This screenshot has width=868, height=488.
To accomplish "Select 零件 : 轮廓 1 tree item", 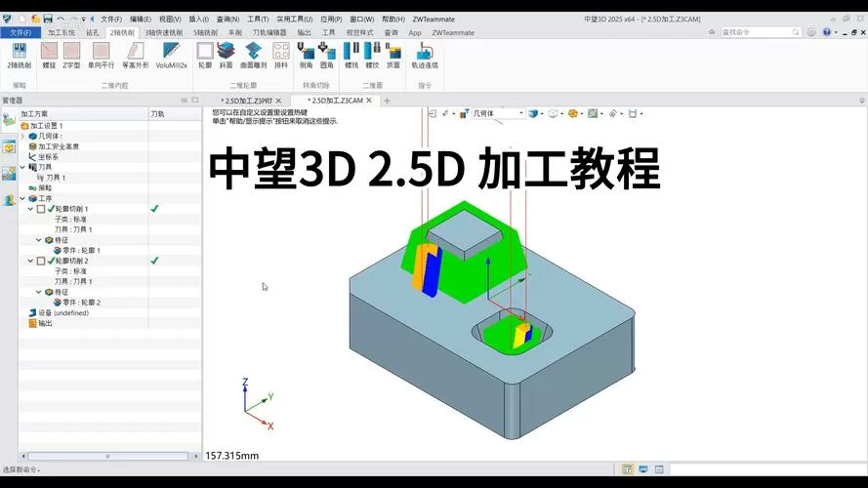I will click(77, 251).
